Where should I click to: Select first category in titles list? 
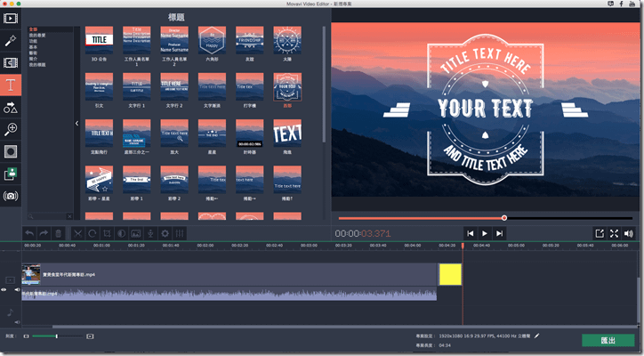tap(33, 29)
